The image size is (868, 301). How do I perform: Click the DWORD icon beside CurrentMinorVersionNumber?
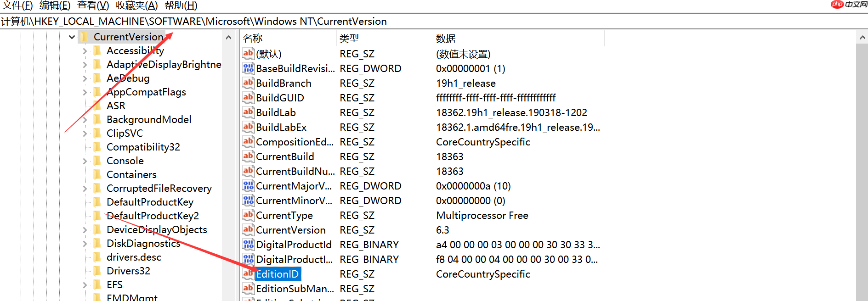248,201
